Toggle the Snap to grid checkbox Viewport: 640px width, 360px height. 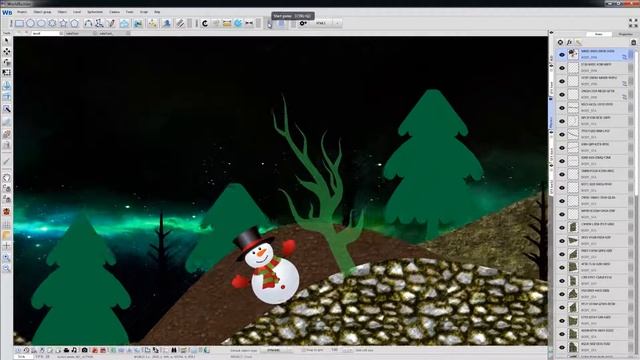303,350
